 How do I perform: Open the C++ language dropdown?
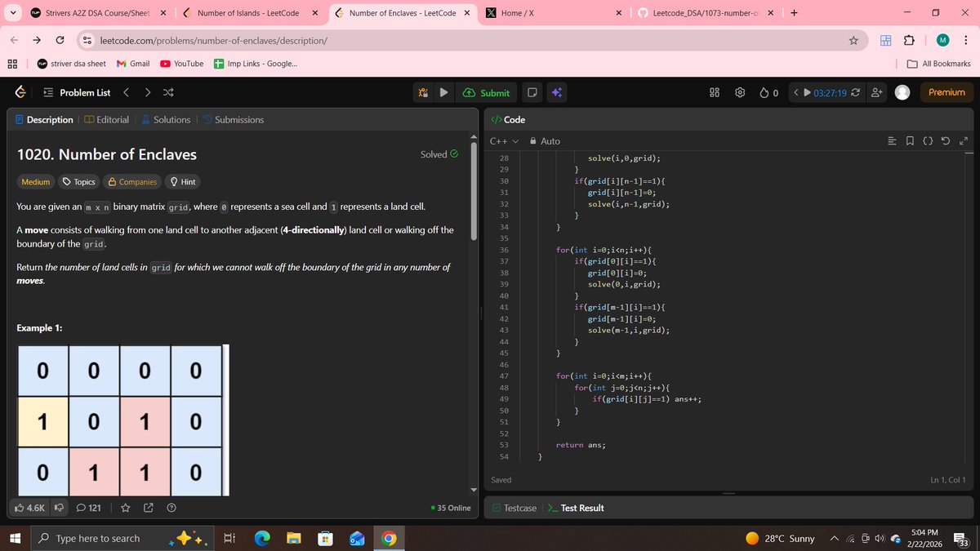click(x=504, y=141)
